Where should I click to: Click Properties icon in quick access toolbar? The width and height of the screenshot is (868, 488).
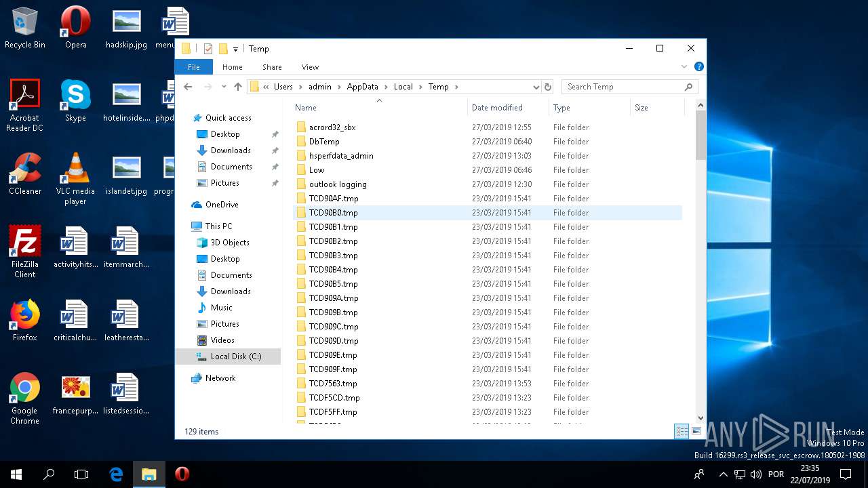tap(208, 49)
